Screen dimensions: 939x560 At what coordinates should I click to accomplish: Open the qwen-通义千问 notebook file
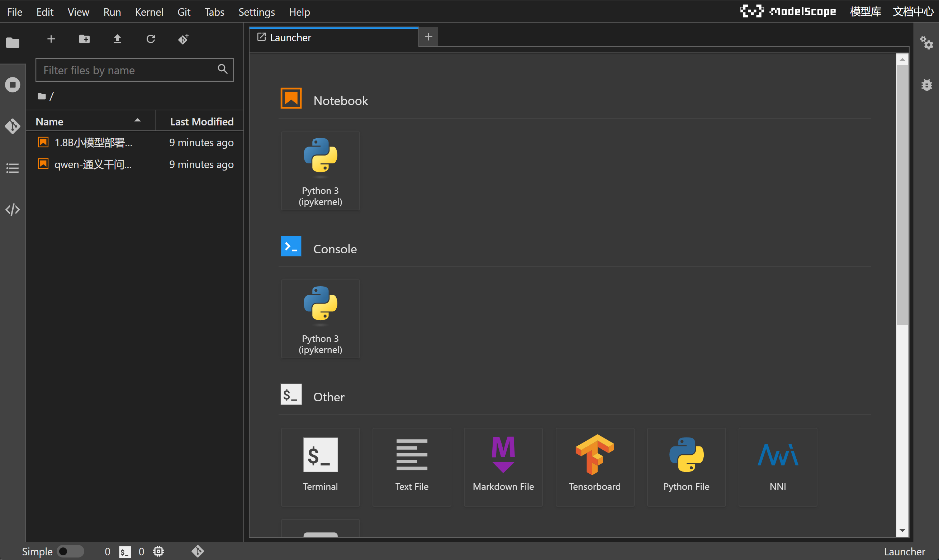[93, 164]
